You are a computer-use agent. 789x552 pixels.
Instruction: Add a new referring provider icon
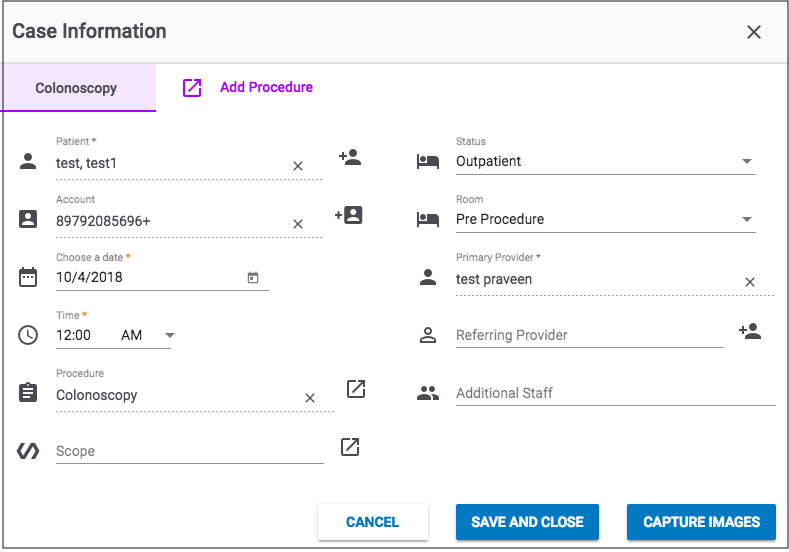(x=750, y=331)
